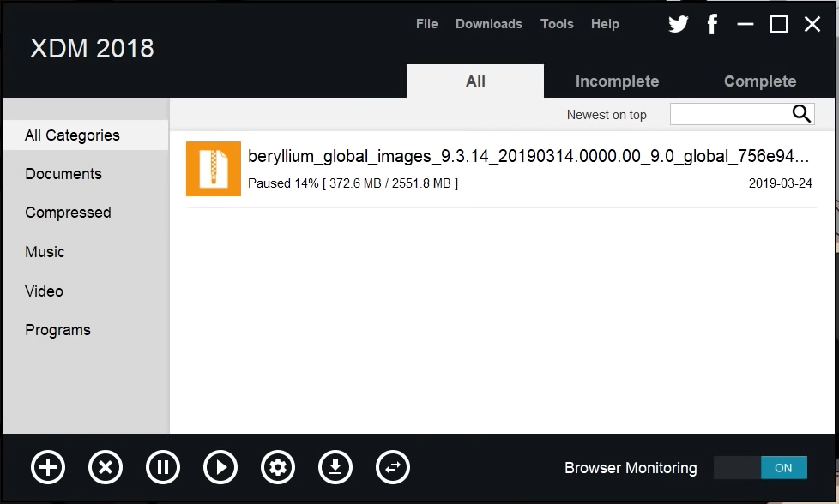This screenshot has width=839, height=504.
Task: Pause the download with the pause icon
Action: point(163,467)
